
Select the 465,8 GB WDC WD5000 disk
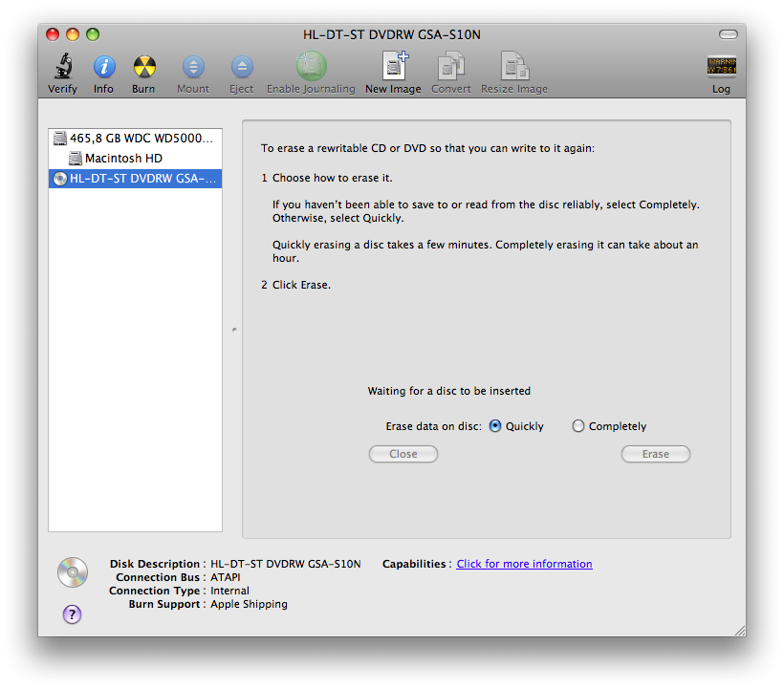pyautogui.click(x=135, y=138)
